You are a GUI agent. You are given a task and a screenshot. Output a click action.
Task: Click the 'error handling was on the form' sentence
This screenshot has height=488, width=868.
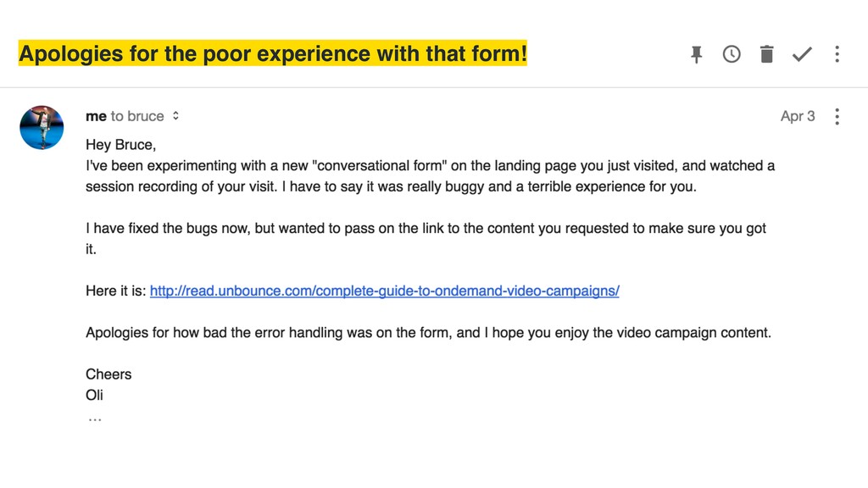[428, 332]
